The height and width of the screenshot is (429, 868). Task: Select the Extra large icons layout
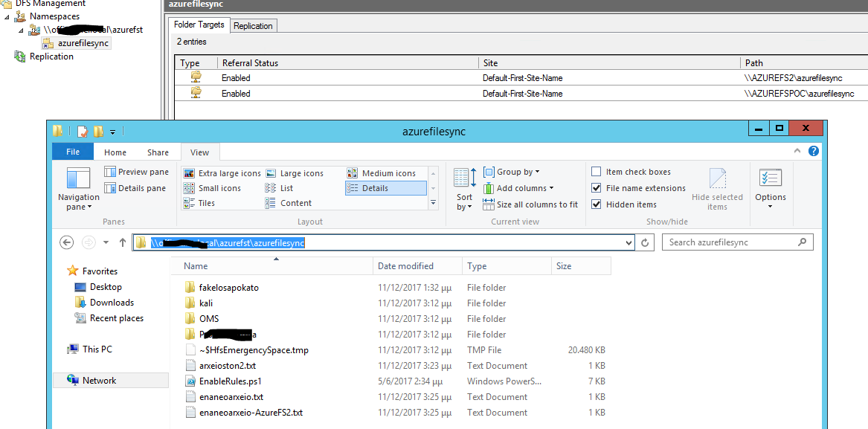point(228,172)
